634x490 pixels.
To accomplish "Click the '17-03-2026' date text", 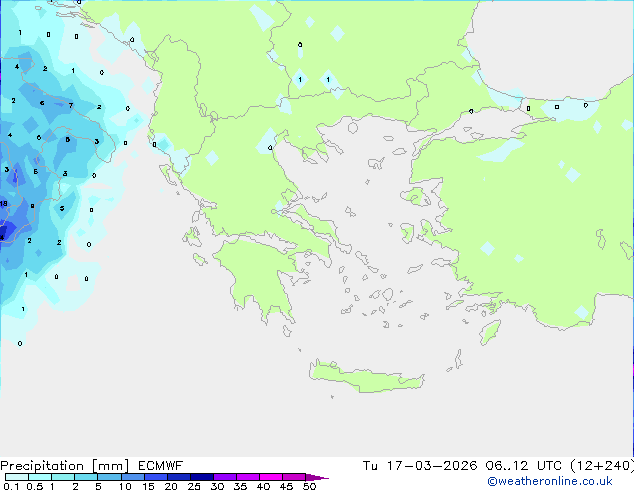I will point(432,466).
